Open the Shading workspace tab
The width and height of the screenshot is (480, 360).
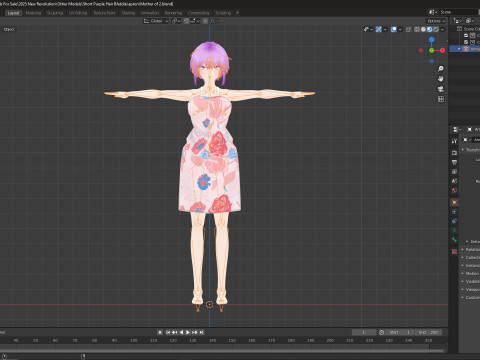128,13
